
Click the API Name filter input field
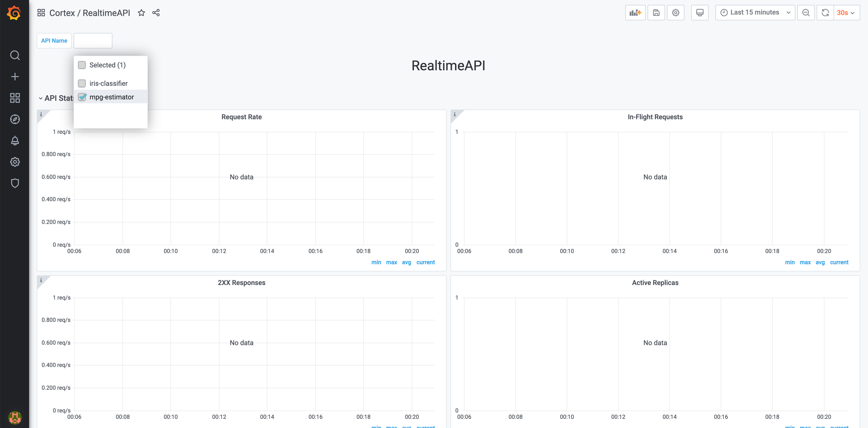pos(93,41)
